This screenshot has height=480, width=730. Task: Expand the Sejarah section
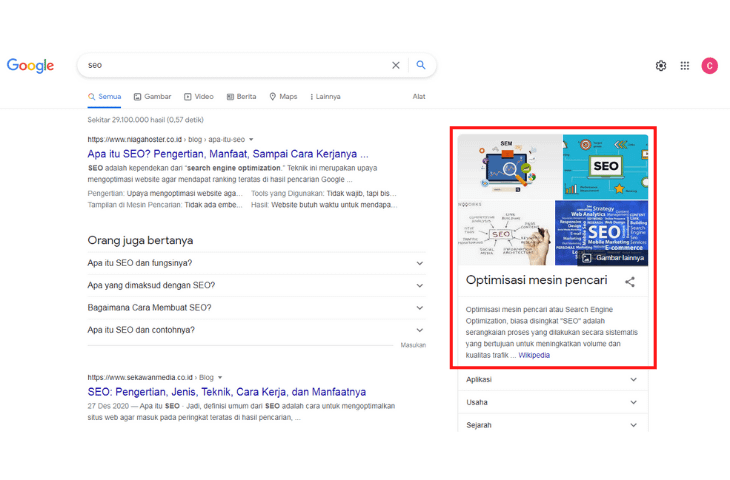(553, 425)
